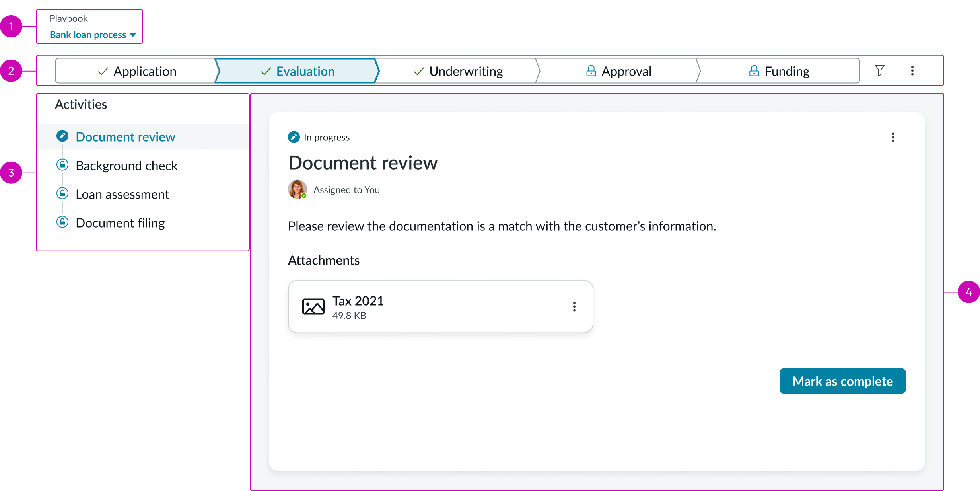Click the assignee avatar photo
Image resolution: width=980 pixels, height=491 pixels.
297,189
